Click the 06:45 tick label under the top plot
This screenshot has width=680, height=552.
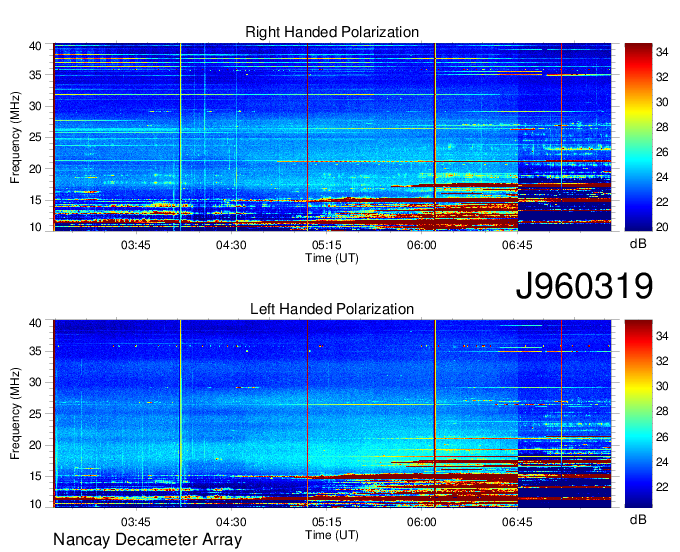click(517, 245)
